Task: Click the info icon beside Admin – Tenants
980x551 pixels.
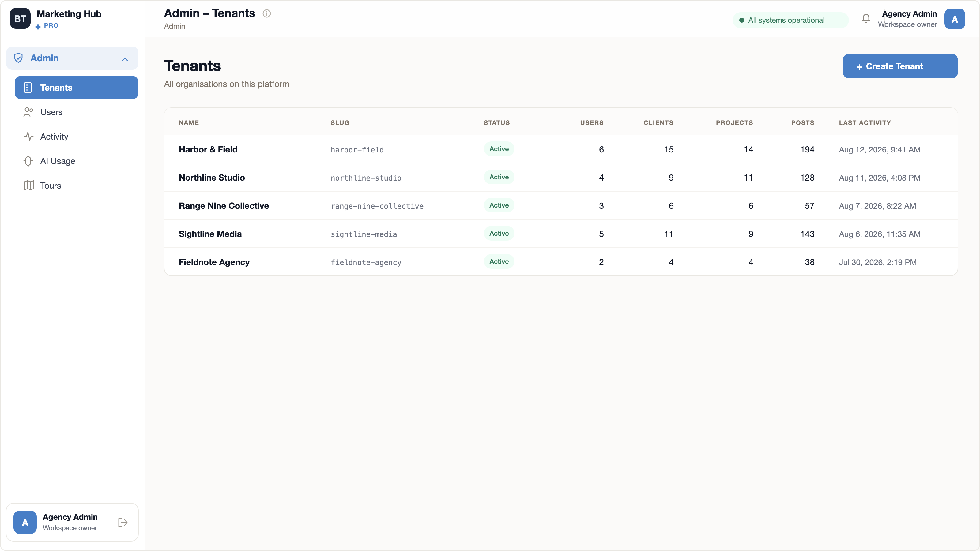Action: click(267, 14)
